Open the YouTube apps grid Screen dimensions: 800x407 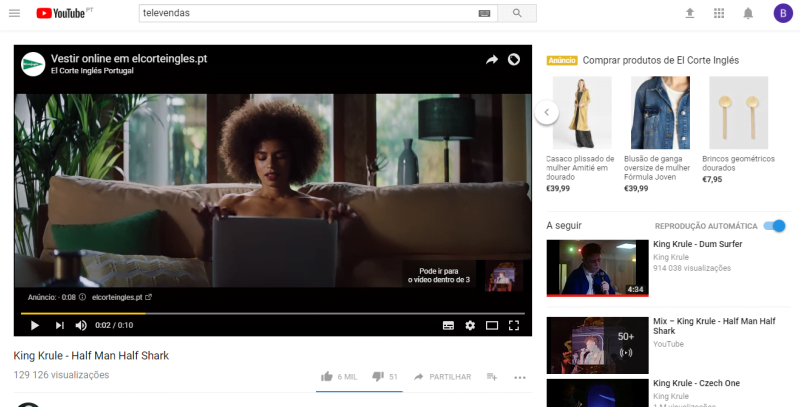[719, 13]
